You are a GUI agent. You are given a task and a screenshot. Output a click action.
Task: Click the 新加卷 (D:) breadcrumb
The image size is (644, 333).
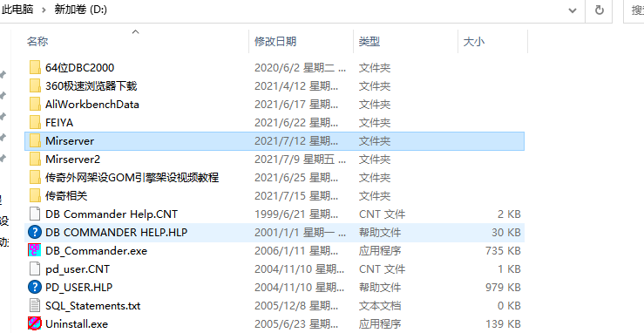pos(80,10)
